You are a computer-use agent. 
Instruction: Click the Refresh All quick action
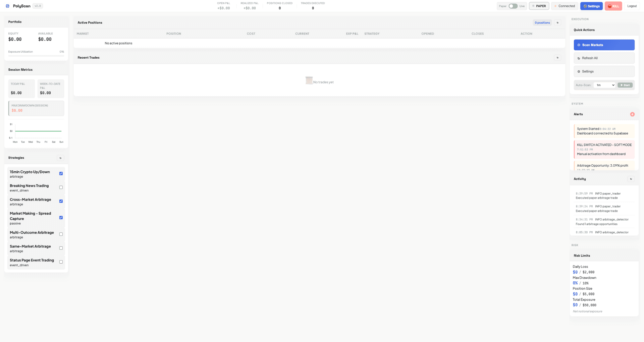[604, 58]
